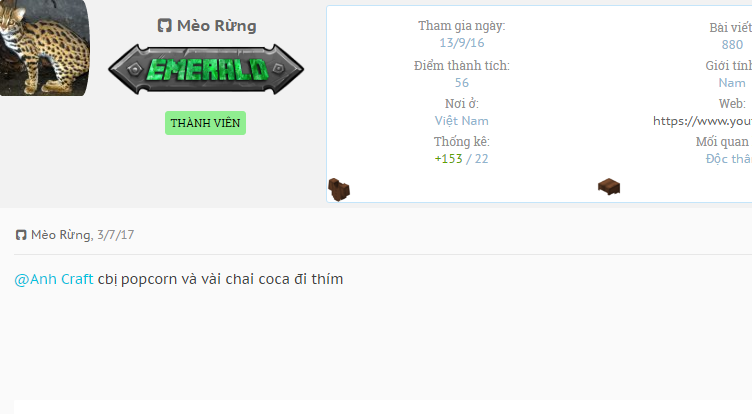Open the trophy points value 56
Viewport: 752px width, 414px height.
462,83
